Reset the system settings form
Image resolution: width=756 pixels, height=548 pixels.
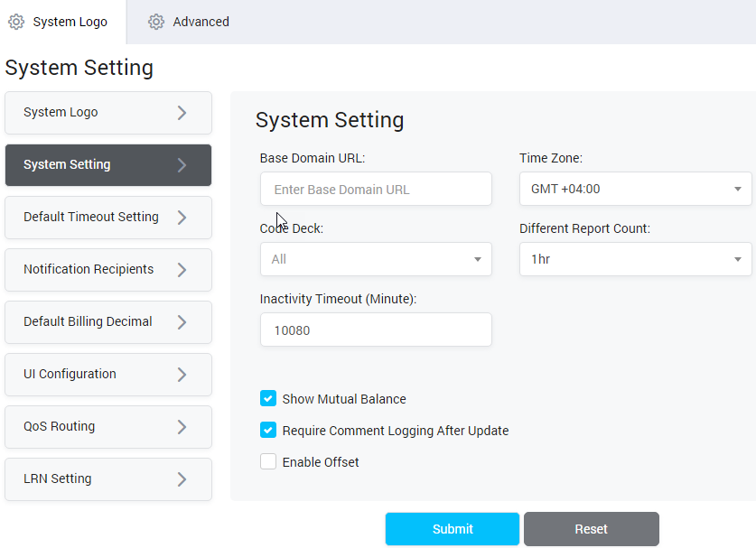click(x=591, y=529)
